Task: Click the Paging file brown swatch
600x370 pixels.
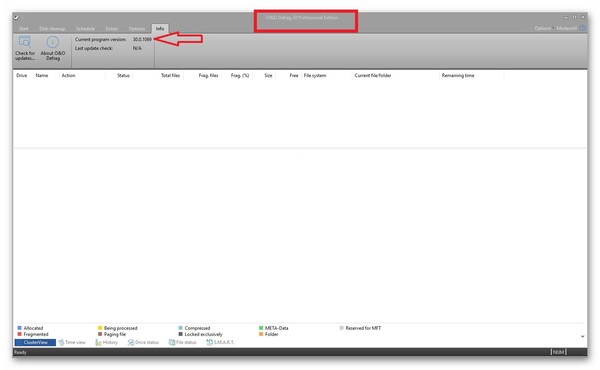Action: (x=100, y=334)
